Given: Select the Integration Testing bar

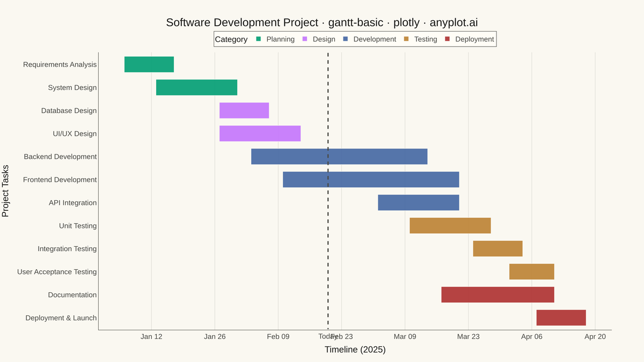Looking at the screenshot, I should click(497, 249).
